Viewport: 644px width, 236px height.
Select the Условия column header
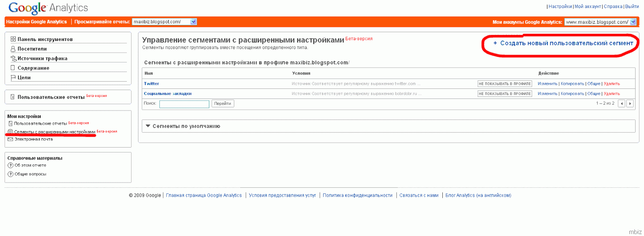pos(301,73)
